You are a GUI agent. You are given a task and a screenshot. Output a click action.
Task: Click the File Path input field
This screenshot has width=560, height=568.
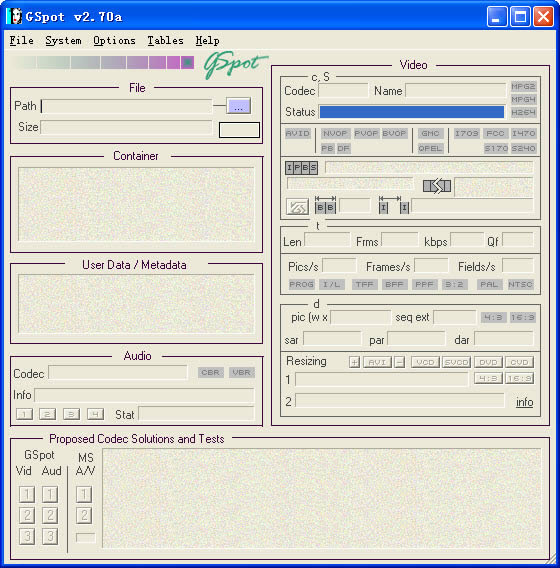(x=126, y=106)
